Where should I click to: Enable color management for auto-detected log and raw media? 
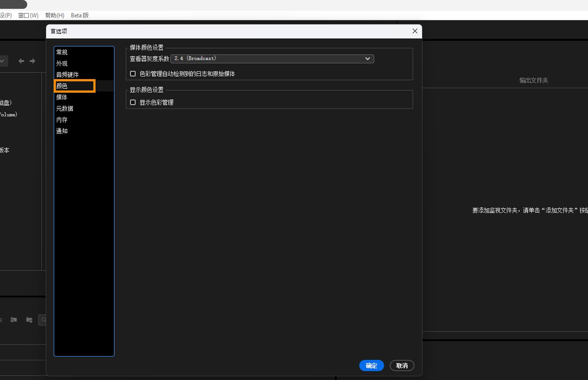tap(133, 74)
